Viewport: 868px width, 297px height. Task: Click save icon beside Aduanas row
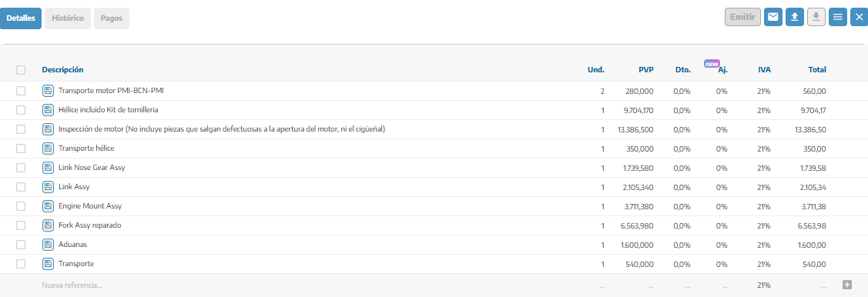click(x=49, y=245)
